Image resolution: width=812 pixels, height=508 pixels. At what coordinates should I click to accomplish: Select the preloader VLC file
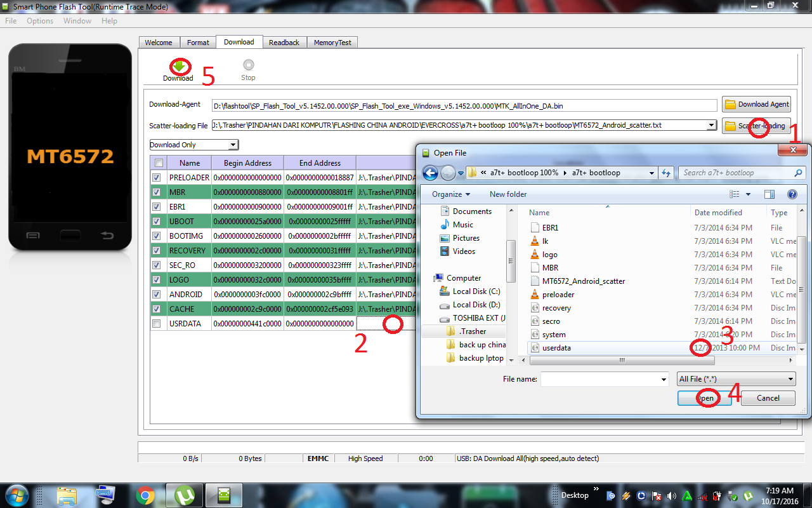pyautogui.click(x=558, y=294)
